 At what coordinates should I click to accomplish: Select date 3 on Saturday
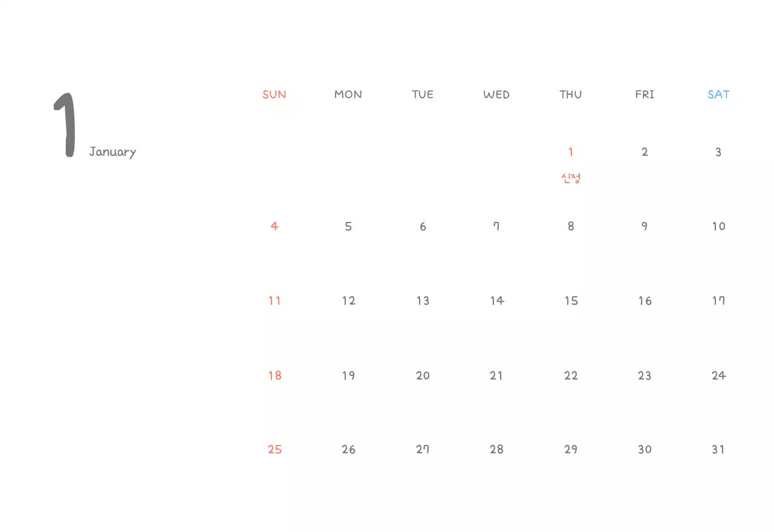(x=718, y=152)
